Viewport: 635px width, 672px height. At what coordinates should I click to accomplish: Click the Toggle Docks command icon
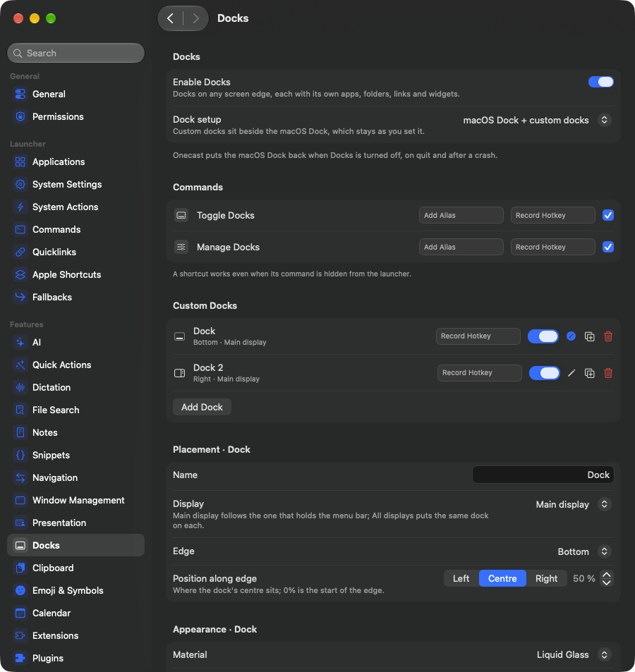click(x=181, y=215)
